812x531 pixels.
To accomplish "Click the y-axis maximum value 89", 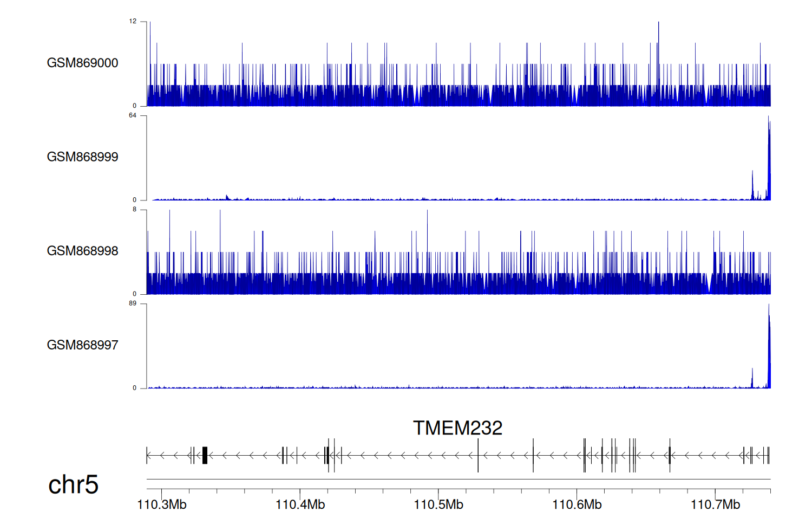I will pos(133,303).
